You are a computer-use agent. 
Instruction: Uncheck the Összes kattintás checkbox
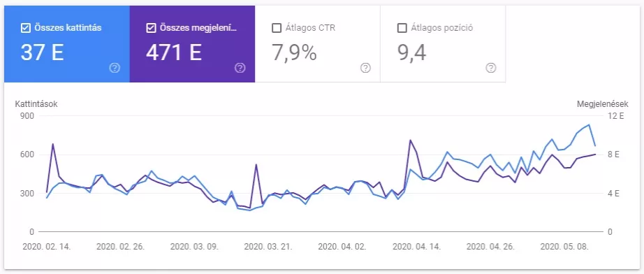(25, 28)
